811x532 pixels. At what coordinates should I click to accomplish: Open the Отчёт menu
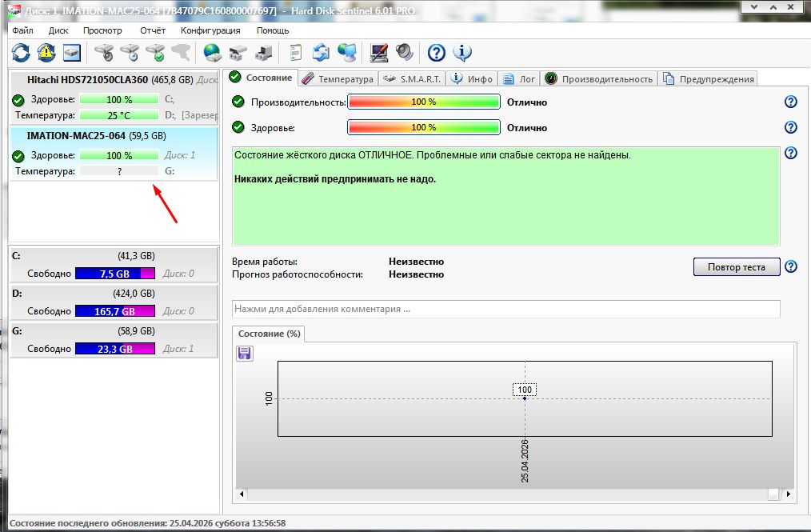point(153,30)
